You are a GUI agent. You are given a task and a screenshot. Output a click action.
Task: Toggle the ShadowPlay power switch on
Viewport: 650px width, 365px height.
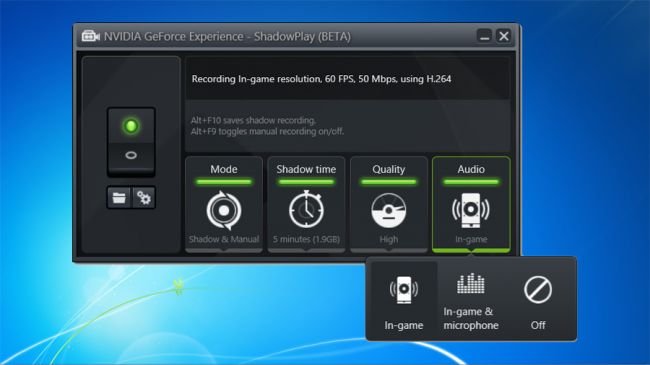pos(131,126)
